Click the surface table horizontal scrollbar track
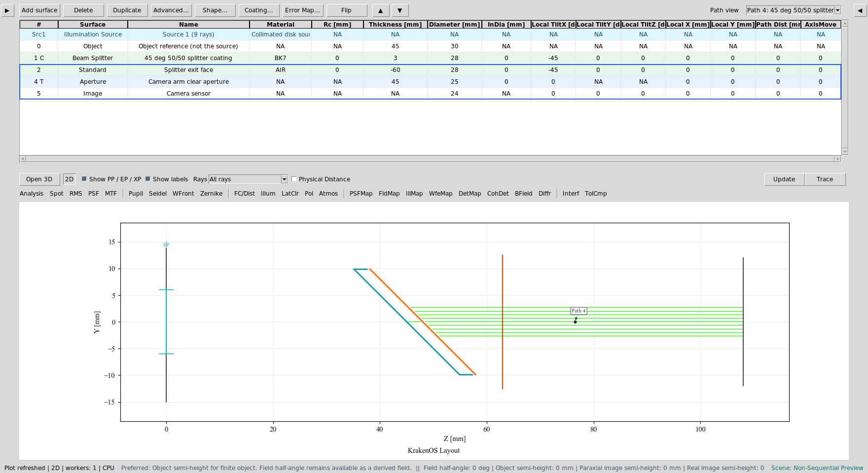The height and width of the screenshot is (473, 868). [430, 159]
